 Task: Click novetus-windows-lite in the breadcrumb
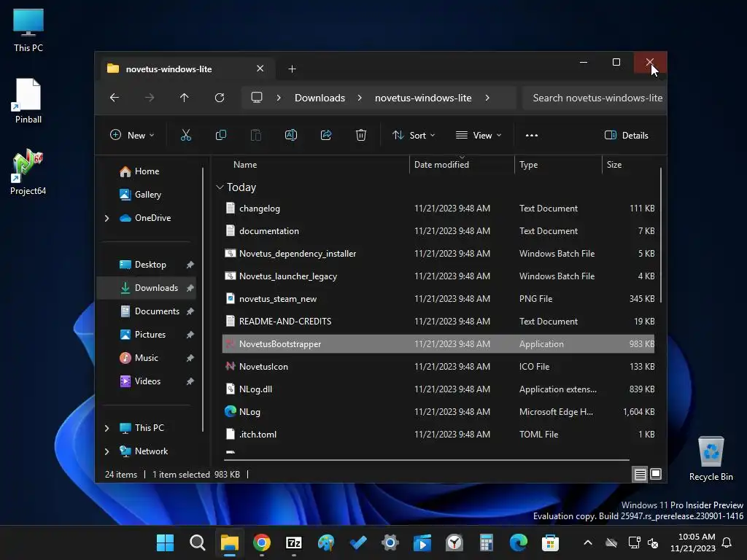point(423,98)
